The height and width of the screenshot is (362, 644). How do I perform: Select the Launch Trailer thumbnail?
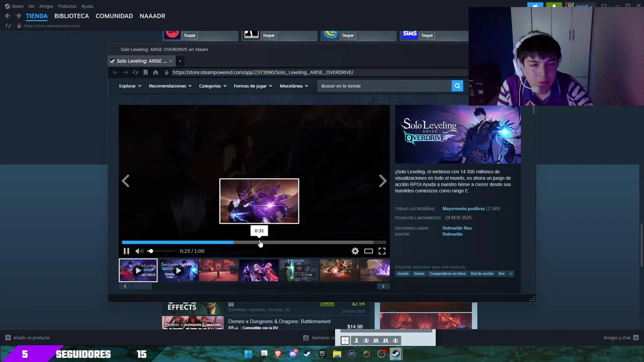click(138, 270)
